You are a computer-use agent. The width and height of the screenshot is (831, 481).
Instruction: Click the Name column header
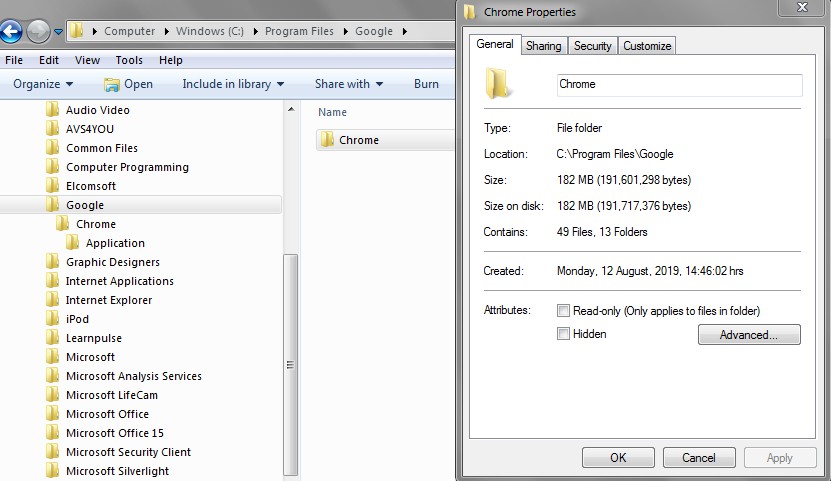(x=332, y=112)
